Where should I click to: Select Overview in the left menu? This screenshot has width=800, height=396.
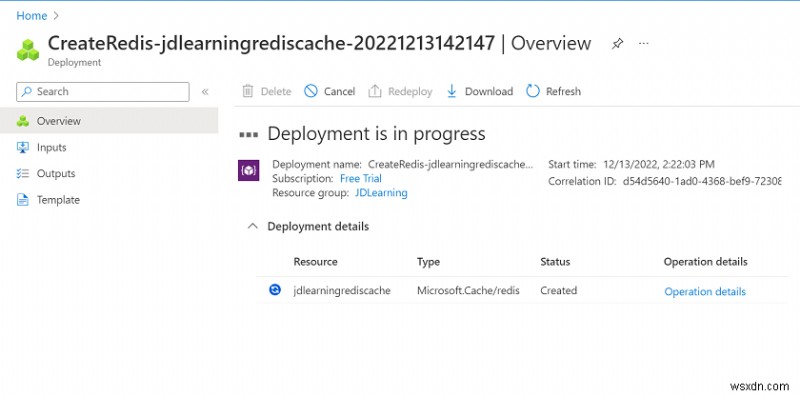[x=109, y=121]
